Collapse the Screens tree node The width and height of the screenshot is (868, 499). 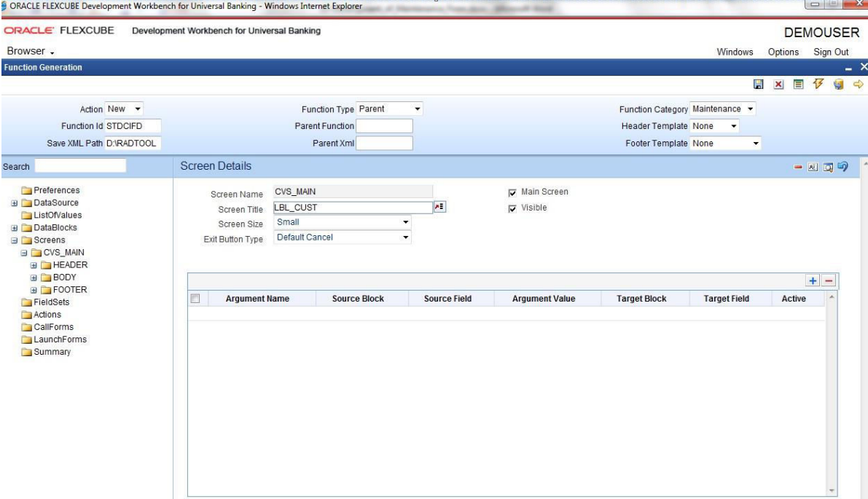click(15, 240)
